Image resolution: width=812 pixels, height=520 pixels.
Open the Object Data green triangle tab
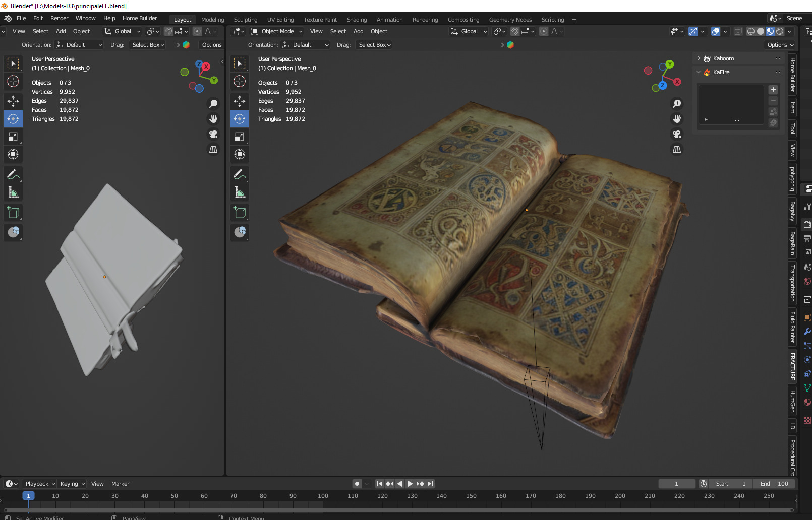point(807,388)
